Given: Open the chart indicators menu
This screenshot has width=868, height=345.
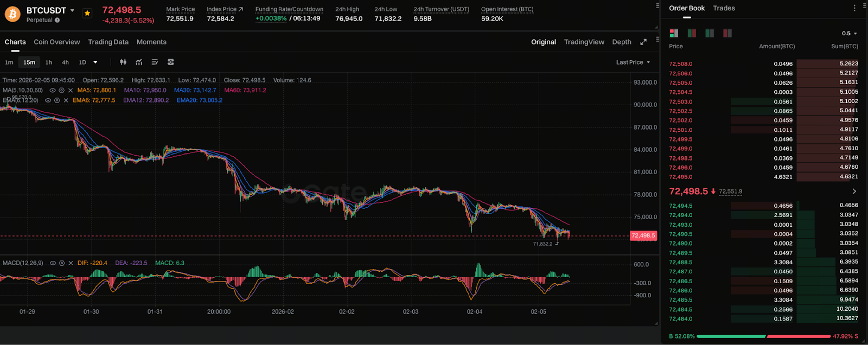Looking at the screenshot, I should 139,62.
